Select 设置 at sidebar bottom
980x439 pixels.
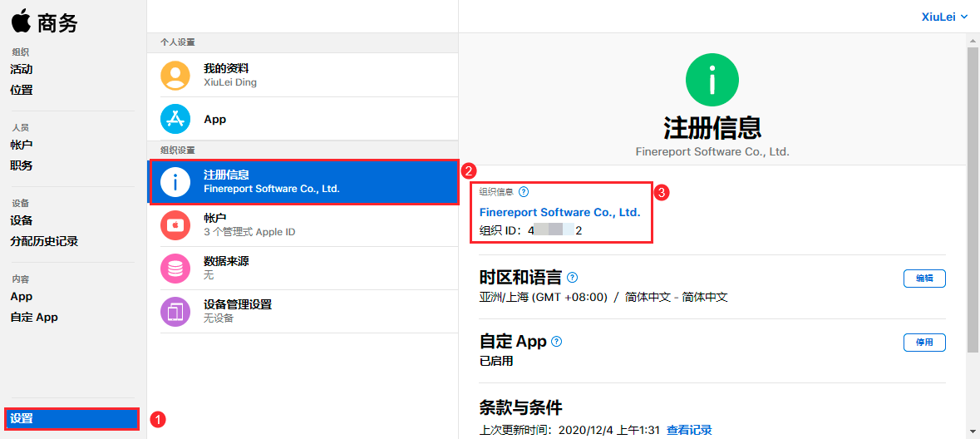pyautogui.click(x=71, y=418)
